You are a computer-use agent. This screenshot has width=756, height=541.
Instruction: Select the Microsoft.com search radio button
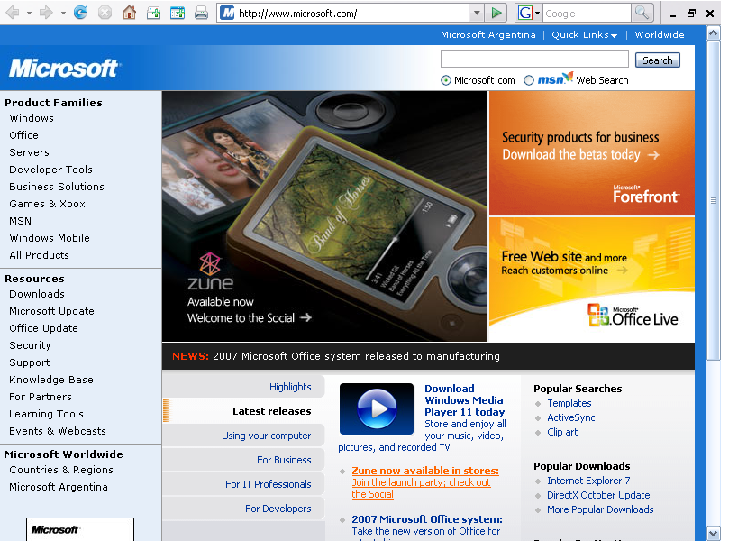[x=446, y=80]
